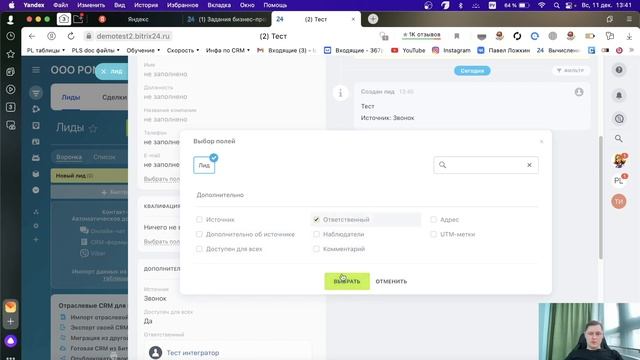Switch to Воронка view
The height and width of the screenshot is (360, 640).
[69, 157]
